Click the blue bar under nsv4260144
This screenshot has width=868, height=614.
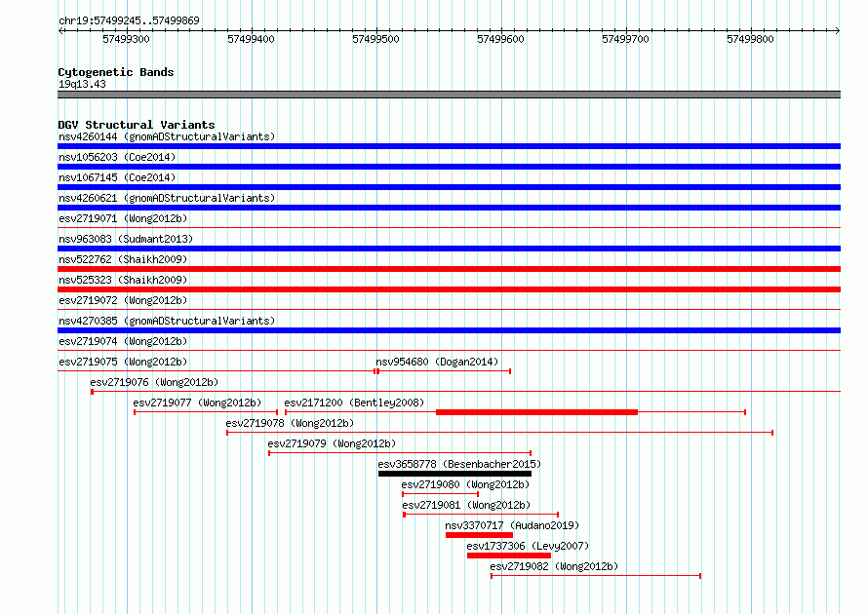449,146
